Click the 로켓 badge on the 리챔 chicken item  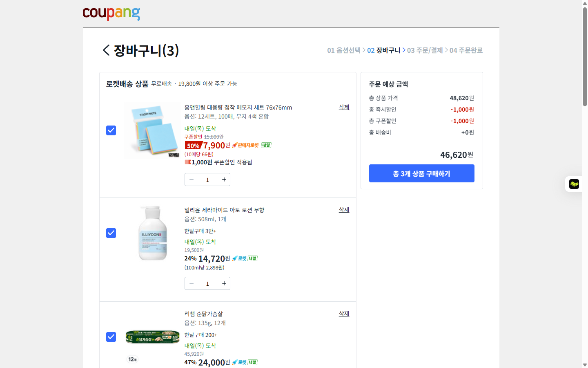tap(239, 362)
